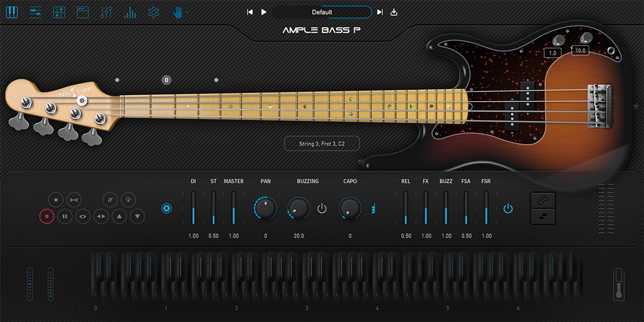Toggle the Buzzing power button

tap(322, 209)
